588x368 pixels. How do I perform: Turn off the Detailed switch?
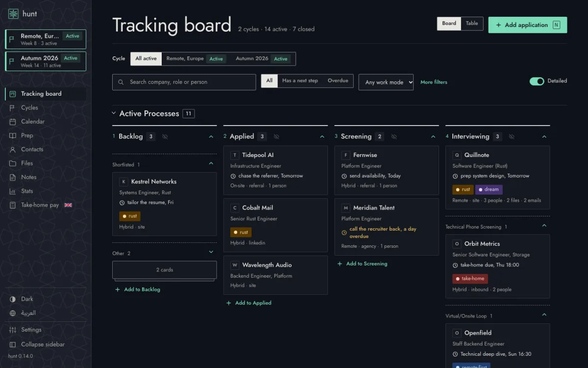click(x=537, y=81)
